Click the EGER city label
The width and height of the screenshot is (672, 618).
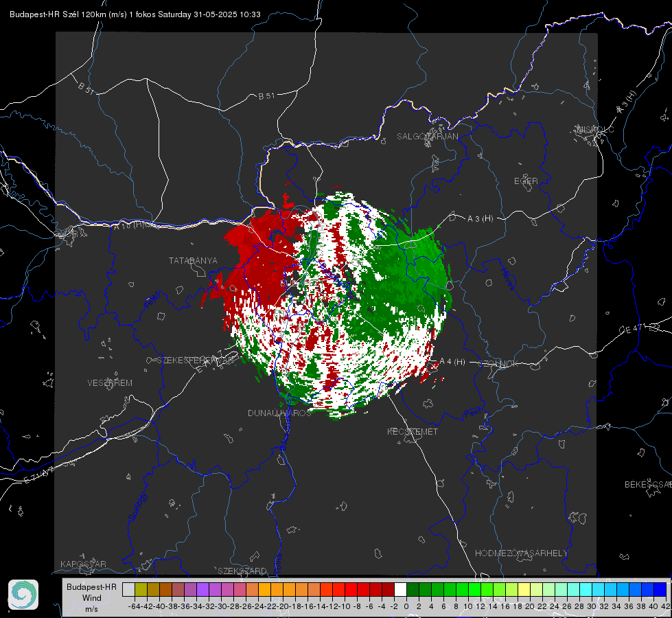tap(526, 181)
